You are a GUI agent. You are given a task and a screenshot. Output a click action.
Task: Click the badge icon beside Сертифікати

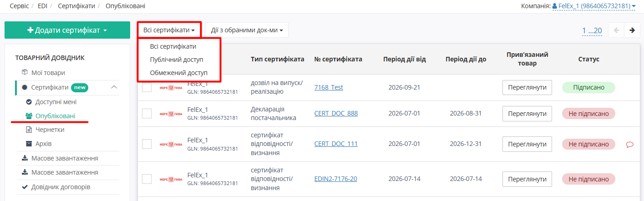(x=25, y=87)
